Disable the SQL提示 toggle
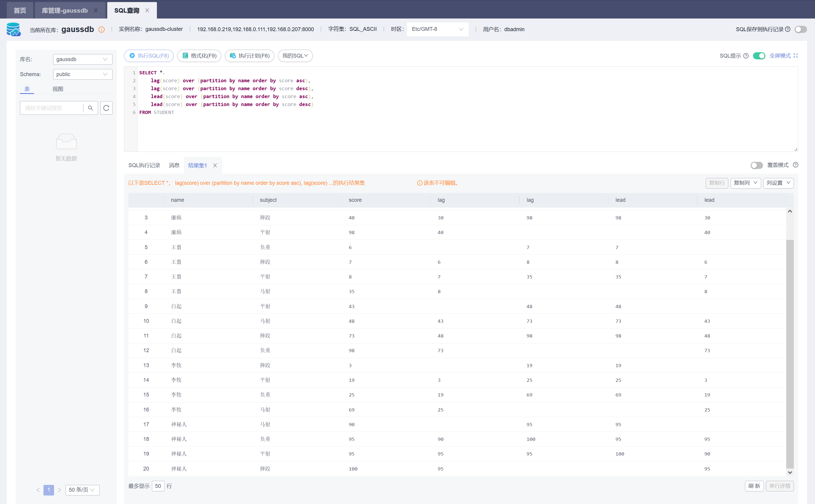Viewport: 815px width, 504px height. coord(759,56)
